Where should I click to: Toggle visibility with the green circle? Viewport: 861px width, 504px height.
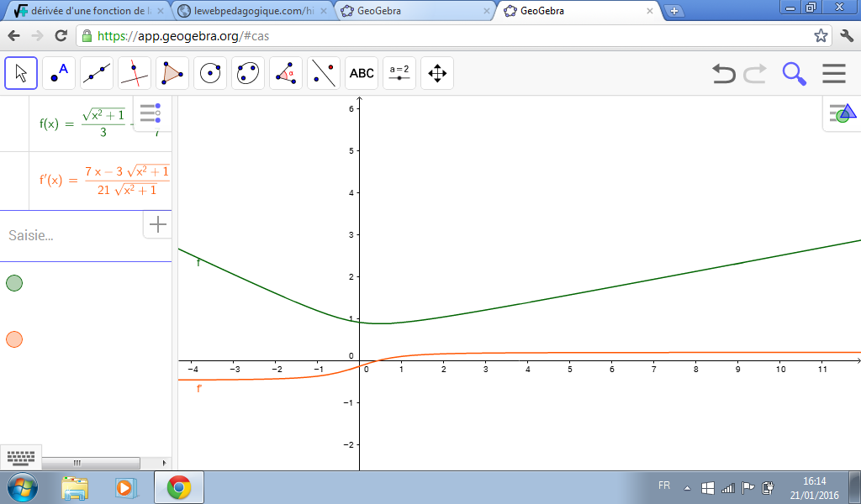pos(14,283)
